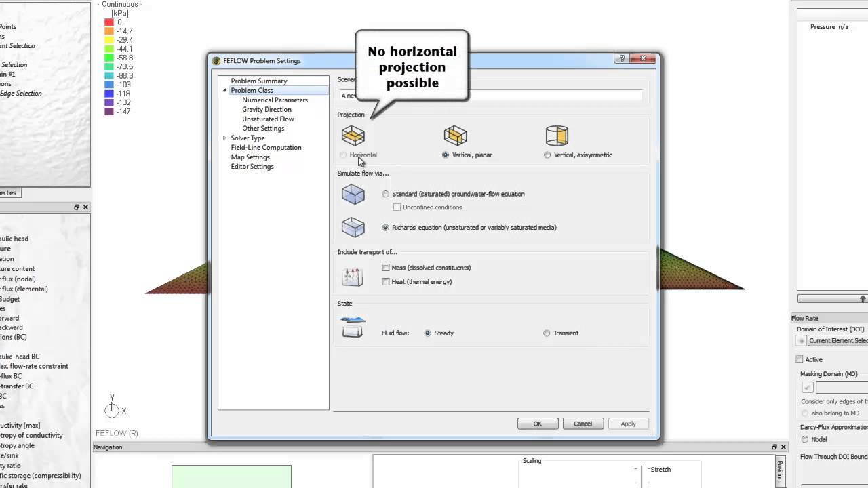This screenshot has height=488, width=868.
Task: Click the mass and heat transport icon
Action: pyautogui.click(x=353, y=276)
